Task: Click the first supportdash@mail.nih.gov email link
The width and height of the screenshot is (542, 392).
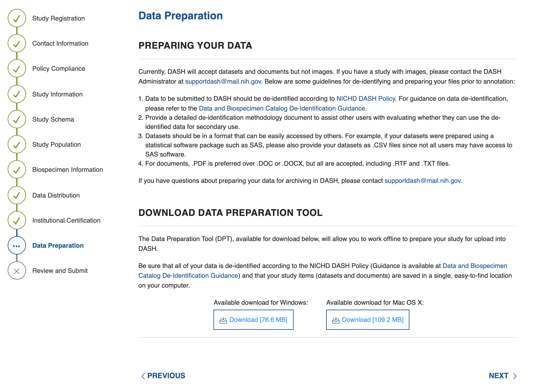Action: pos(223,81)
